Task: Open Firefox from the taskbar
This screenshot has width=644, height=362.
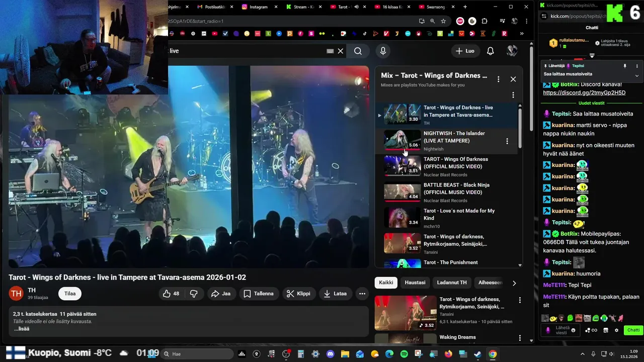Action: (x=448, y=354)
